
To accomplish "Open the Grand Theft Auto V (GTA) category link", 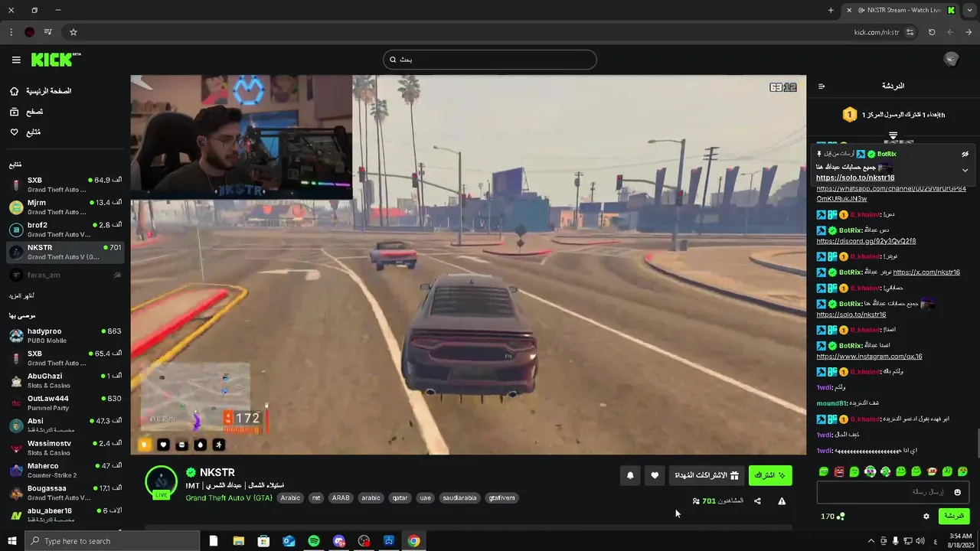I will (x=229, y=497).
